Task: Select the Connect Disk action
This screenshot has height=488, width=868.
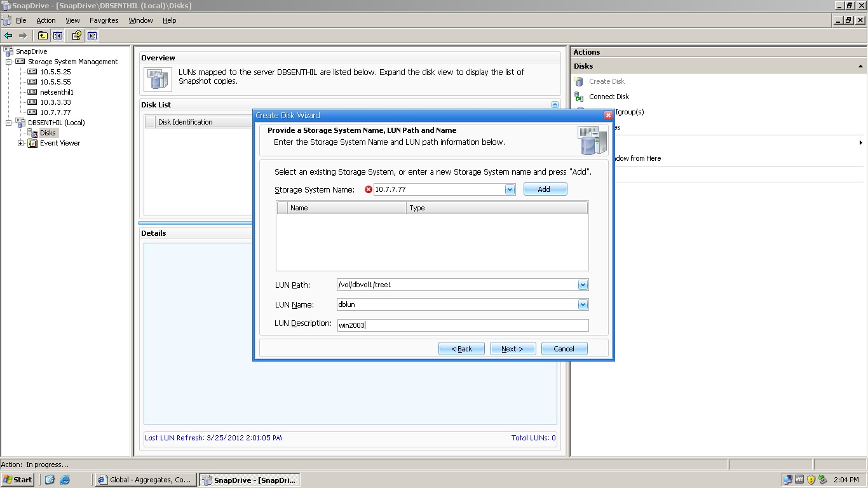Action: click(x=607, y=97)
